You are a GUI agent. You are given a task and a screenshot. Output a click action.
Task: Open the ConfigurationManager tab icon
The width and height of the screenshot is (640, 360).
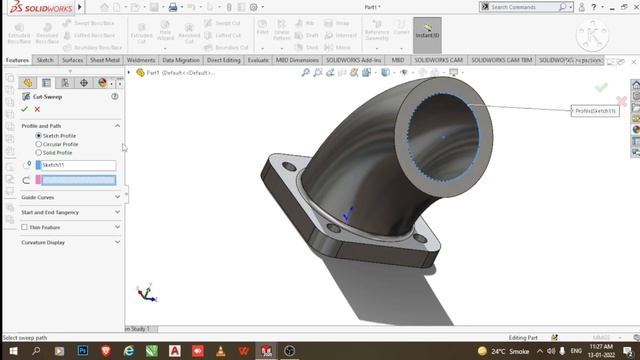click(x=65, y=83)
